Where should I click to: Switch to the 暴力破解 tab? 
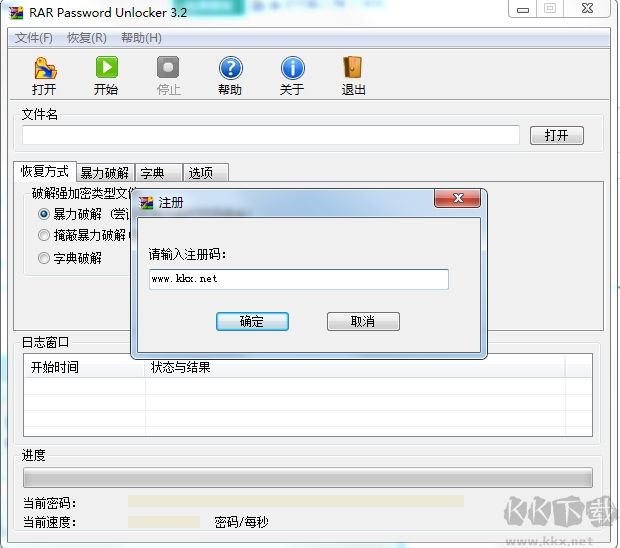pyautogui.click(x=105, y=173)
